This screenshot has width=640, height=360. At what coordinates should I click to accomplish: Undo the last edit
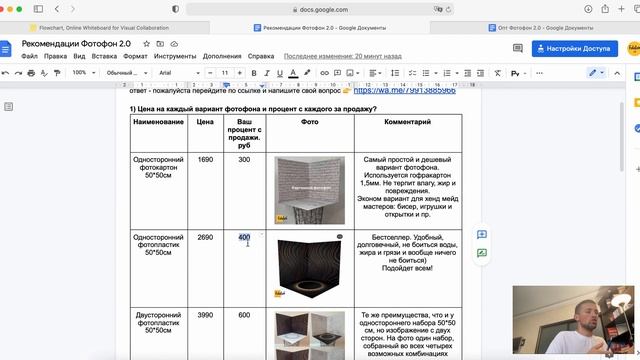point(5,73)
